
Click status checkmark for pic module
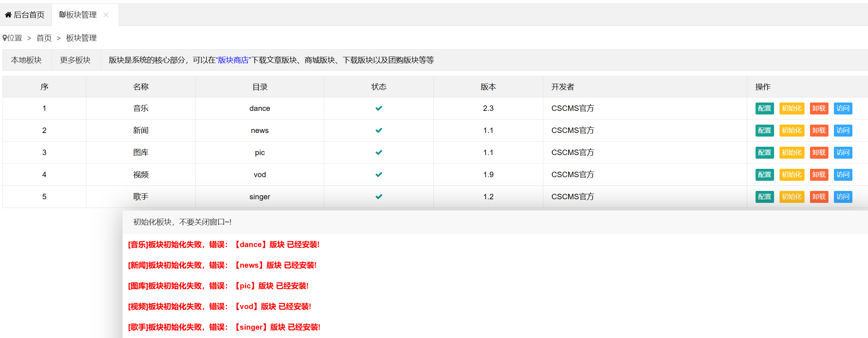point(379,153)
